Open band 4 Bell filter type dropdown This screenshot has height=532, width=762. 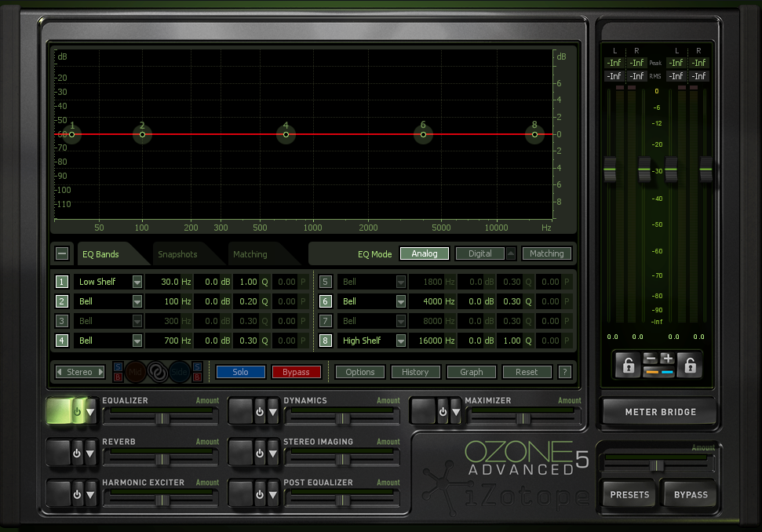(137, 341)
